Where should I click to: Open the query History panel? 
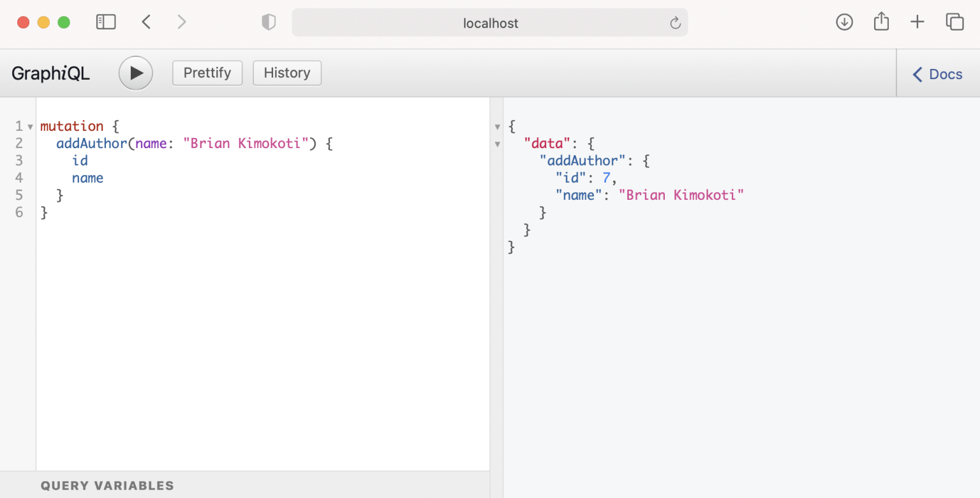tap(287, 73)
